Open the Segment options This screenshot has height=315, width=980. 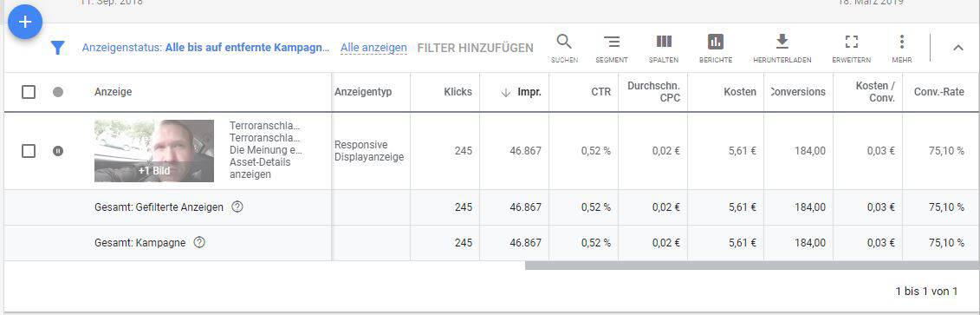point(612,49)
